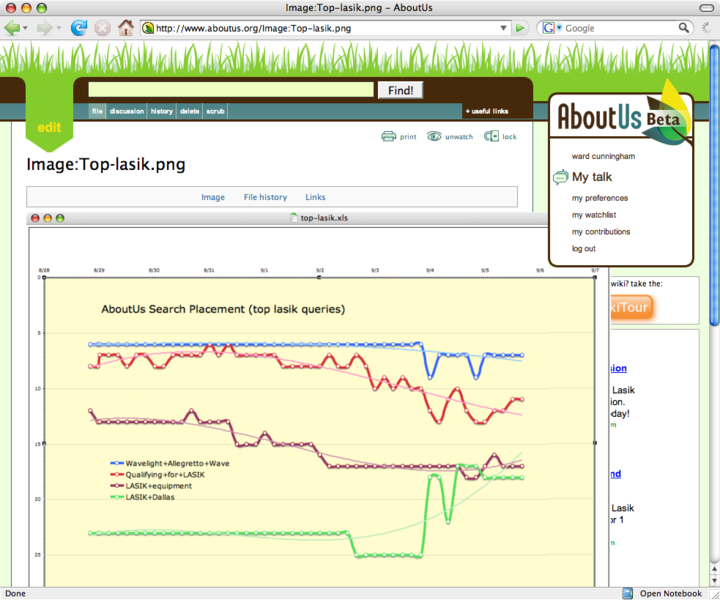The image size is (720, 600).
Task: Click the green LASIK+Dallas legend swatch
Action: 117,497
